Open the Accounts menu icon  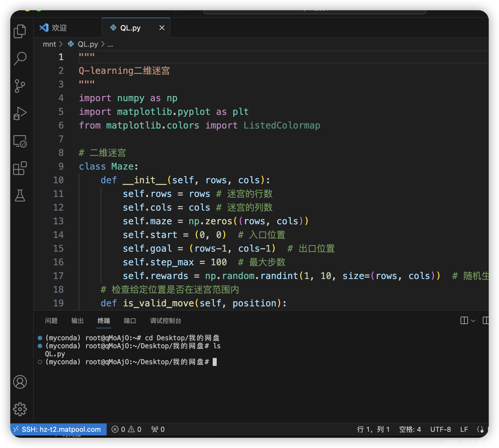point(20,382)
